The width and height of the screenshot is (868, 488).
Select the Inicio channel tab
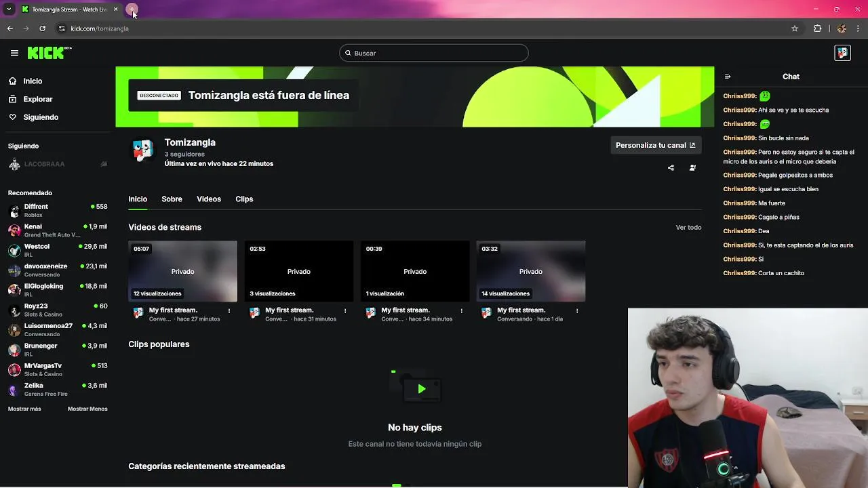[138, 199]
